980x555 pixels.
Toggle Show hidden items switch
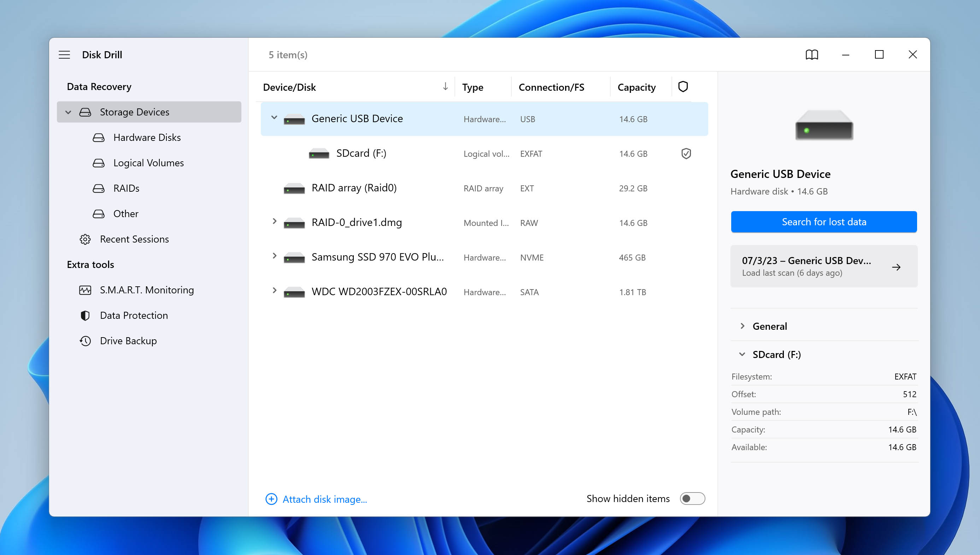point(693,499)
